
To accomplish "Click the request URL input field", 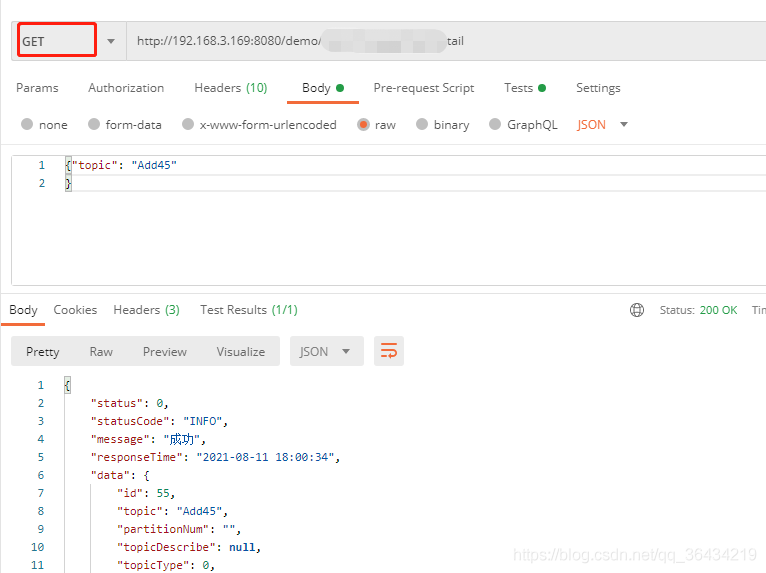I will tap(446, 41).
